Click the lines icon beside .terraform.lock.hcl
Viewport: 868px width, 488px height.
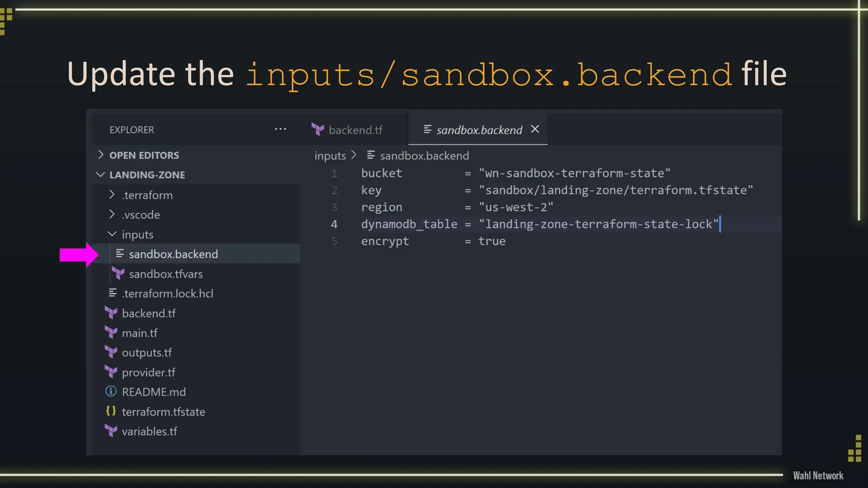(113, 293)
